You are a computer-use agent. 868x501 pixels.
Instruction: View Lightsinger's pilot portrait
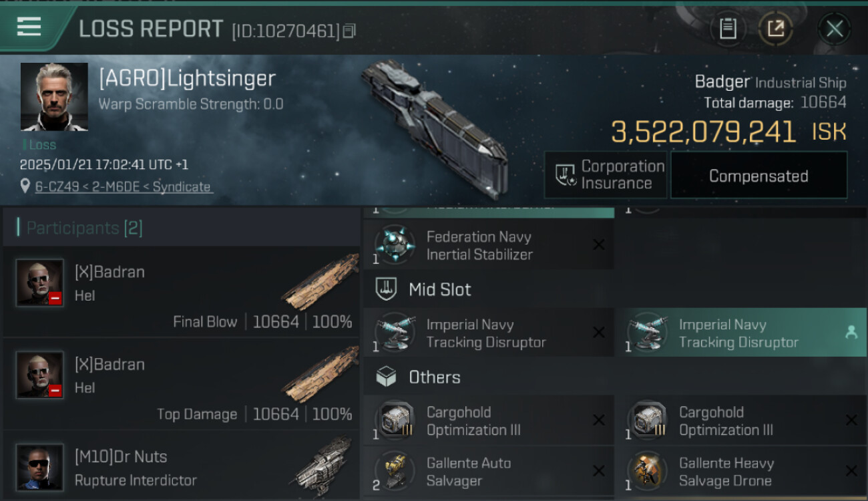tap(54, 97)
